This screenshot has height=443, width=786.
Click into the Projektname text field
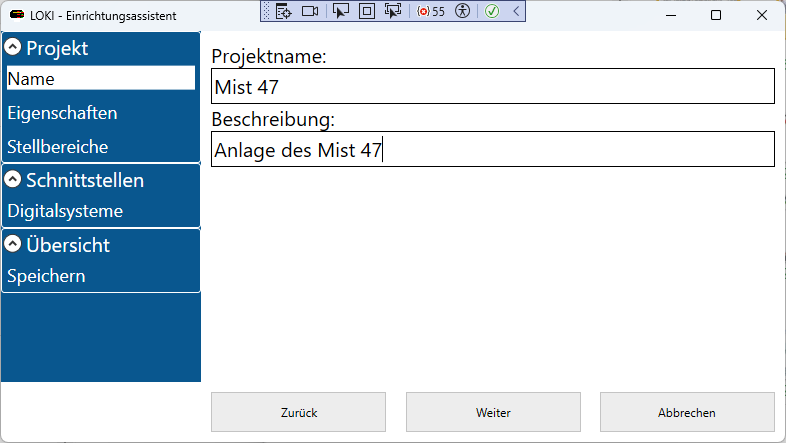pos(493,87)
